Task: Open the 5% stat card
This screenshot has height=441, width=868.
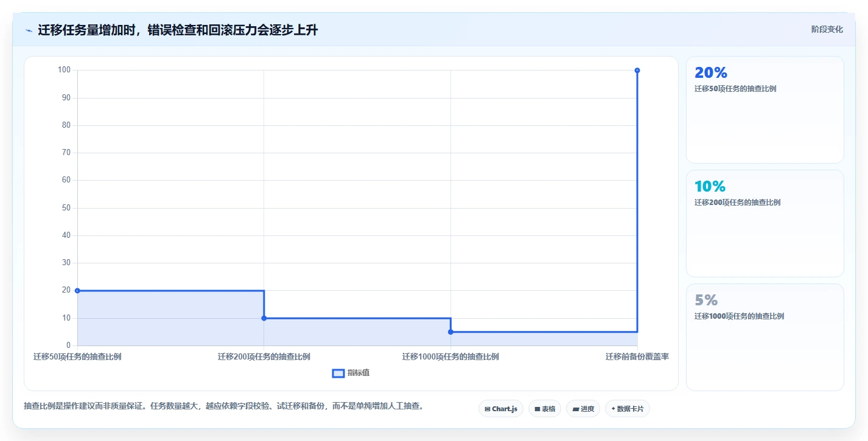Action: (x=765, y=338)
